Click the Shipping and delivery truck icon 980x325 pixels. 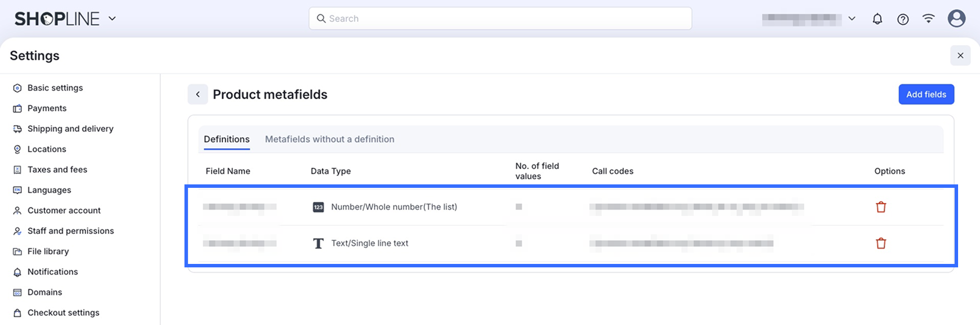17,129
